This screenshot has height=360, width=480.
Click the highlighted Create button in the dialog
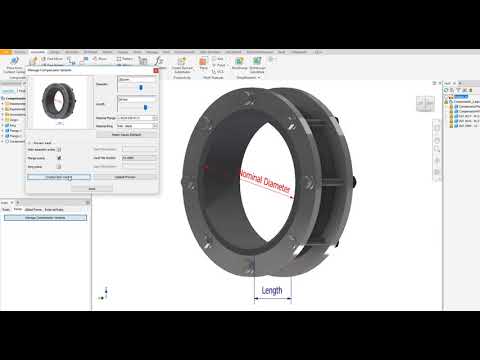pos(59,177)
